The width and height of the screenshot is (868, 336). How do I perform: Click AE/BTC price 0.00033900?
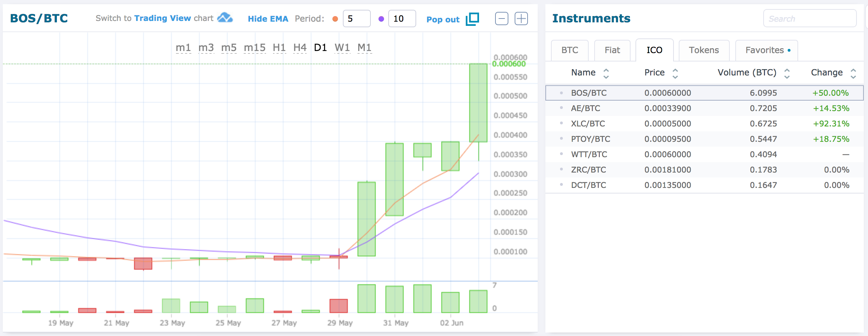(668, 108)
